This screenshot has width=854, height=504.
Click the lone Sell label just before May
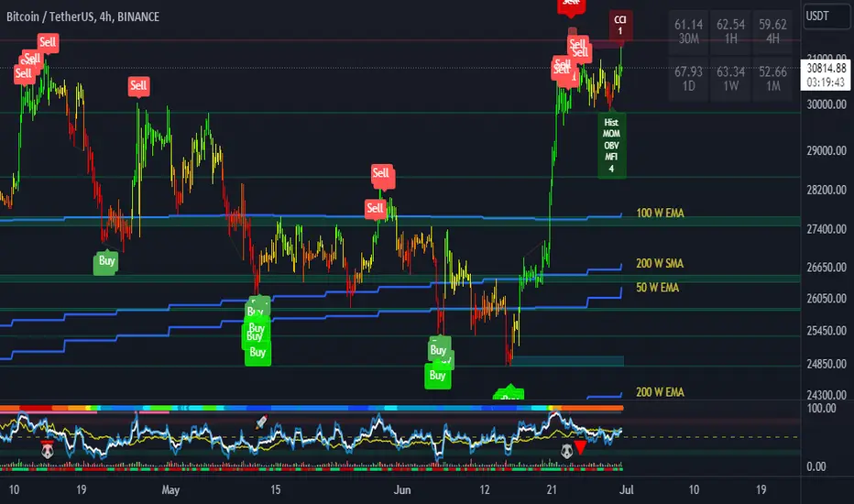138,85
